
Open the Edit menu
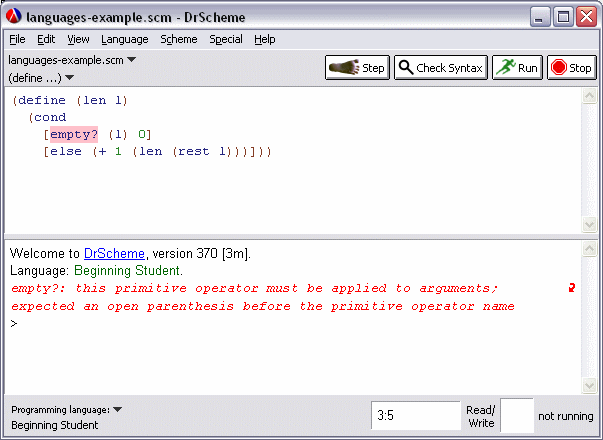click(x=46, y=39)
